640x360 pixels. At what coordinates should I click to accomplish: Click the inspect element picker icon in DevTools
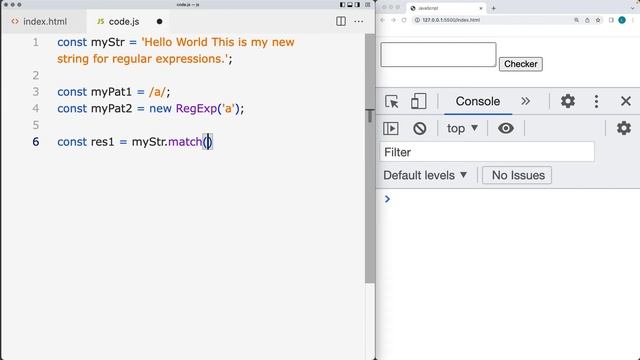click(392, 101)
